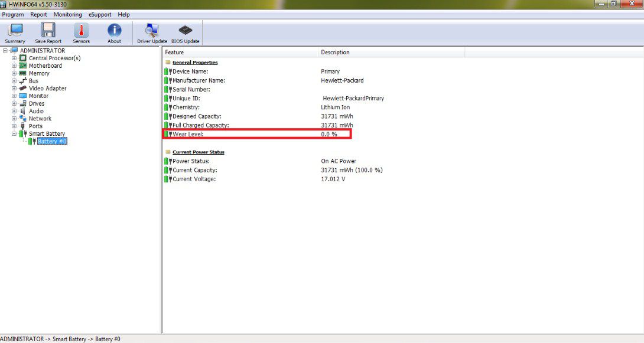Collapse the Smart Battery node
The width and height of the screenshot is (644, 343).
14,134
